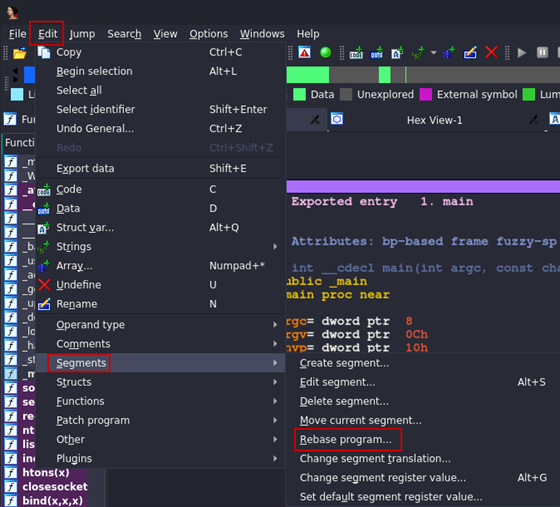
Task: Click the green circle status icon
Action: pos(325,52)
